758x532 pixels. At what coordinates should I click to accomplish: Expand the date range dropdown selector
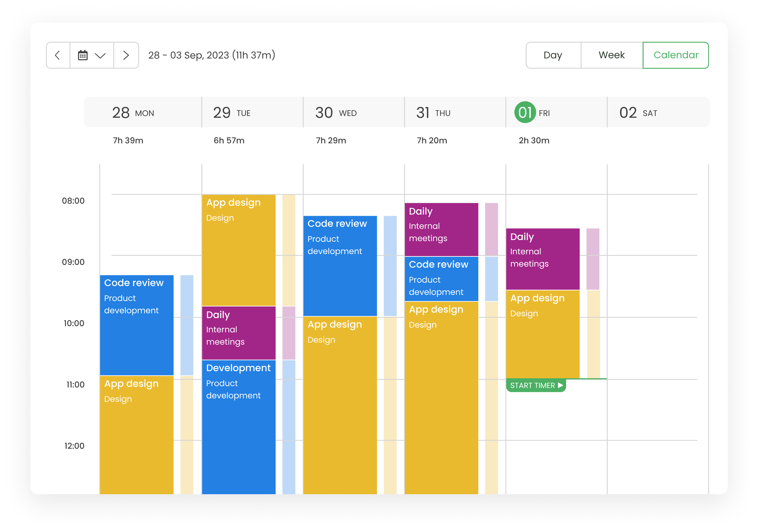[90, 56]
